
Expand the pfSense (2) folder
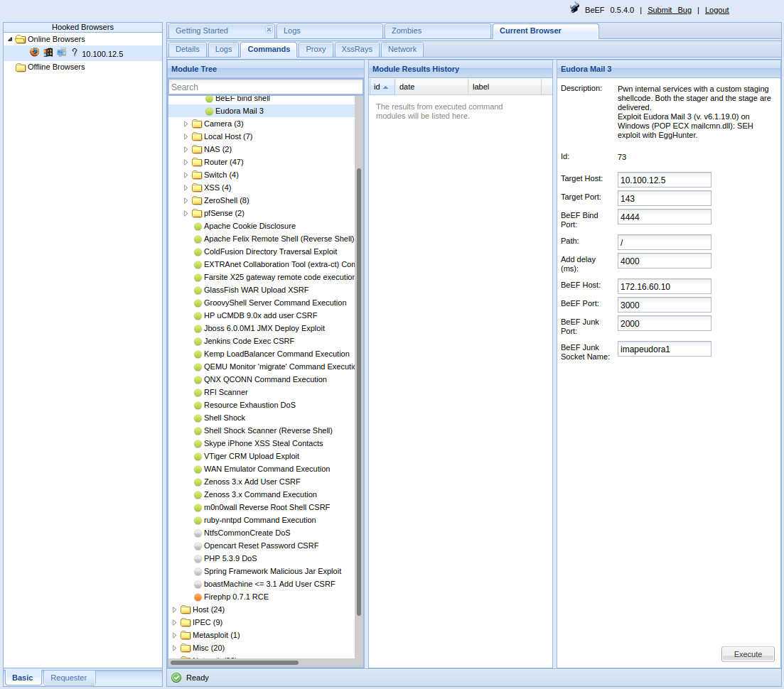[x=186, y=213]
